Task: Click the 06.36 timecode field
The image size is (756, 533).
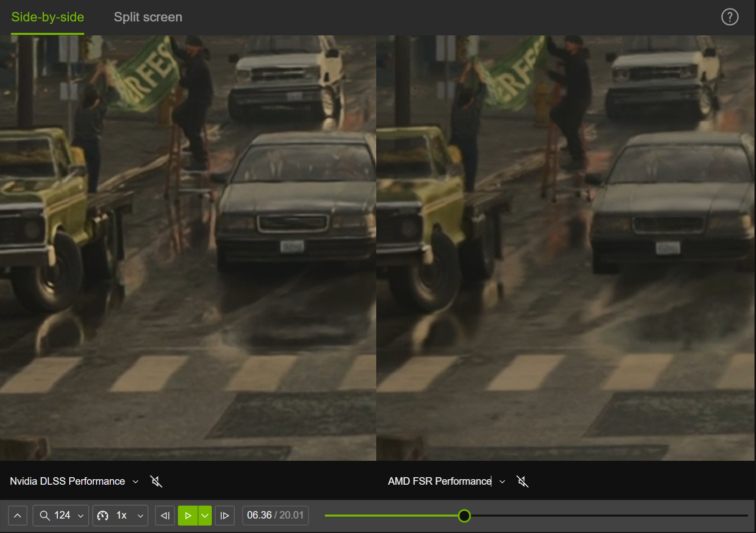Action: (x=275, y=516)
